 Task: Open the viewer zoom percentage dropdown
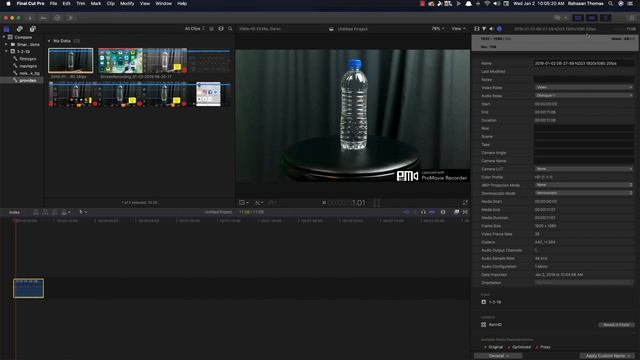[438, 29]
